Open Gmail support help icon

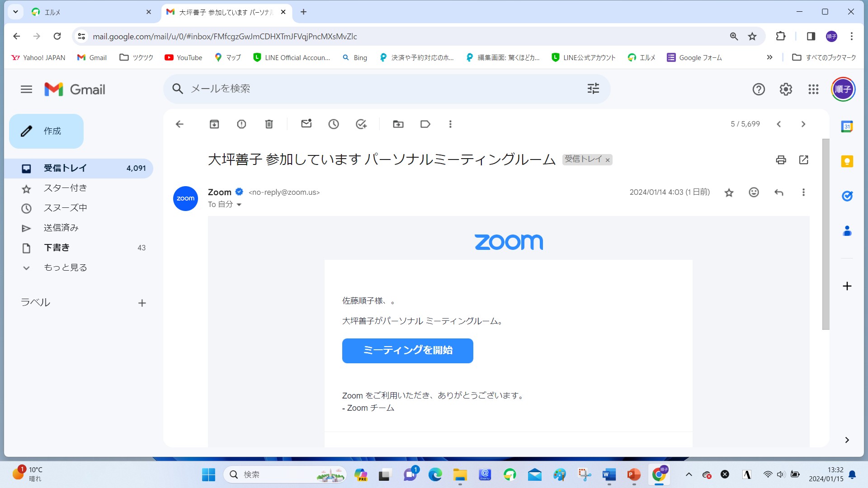759,89
